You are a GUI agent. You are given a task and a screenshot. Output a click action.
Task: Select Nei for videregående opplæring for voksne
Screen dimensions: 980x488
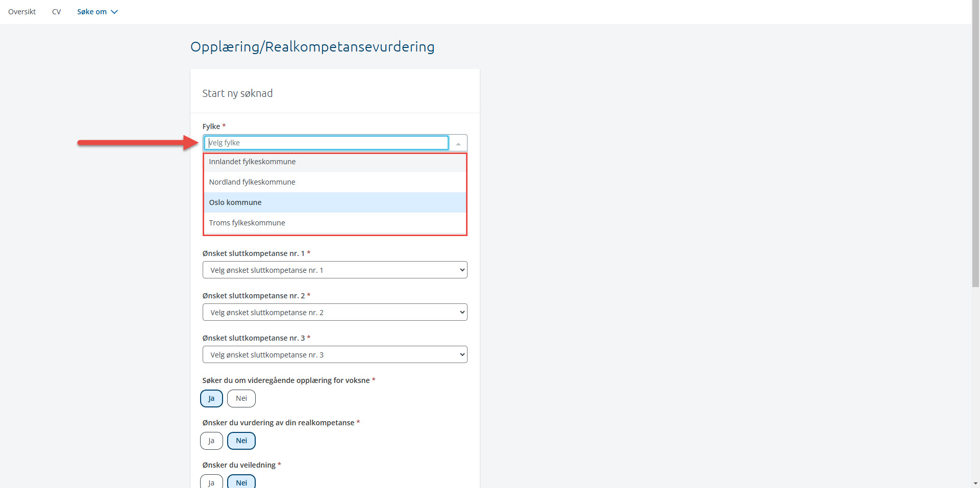(x=241, y=398)
